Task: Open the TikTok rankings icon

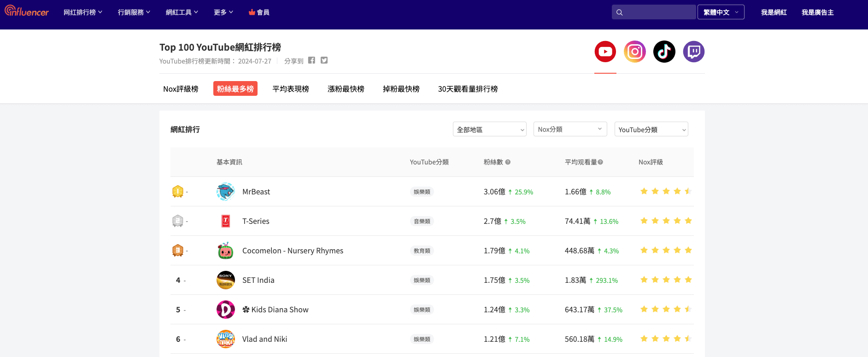Action: 664,52
